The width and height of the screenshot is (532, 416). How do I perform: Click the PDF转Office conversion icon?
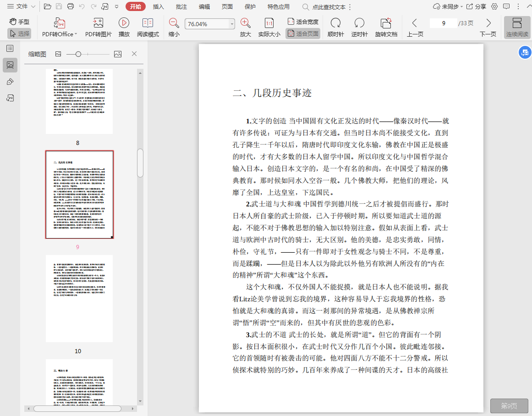click(x=60, y=23)
